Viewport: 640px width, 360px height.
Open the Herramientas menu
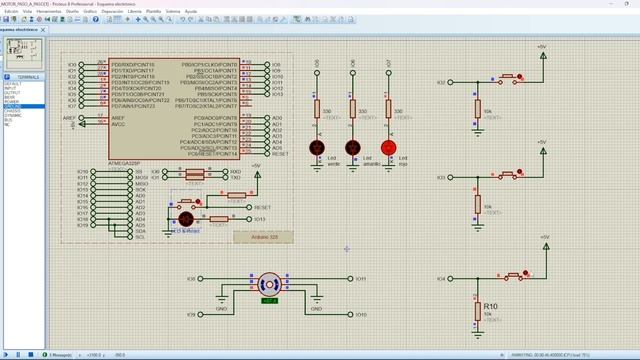tap(49, 11)
